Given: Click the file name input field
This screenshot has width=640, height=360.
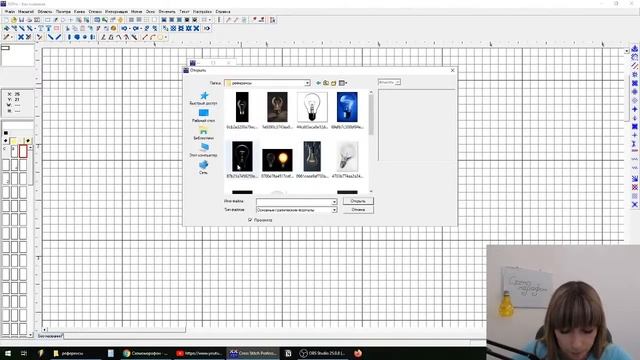Looking at the screenshot, I should [294, 202].
